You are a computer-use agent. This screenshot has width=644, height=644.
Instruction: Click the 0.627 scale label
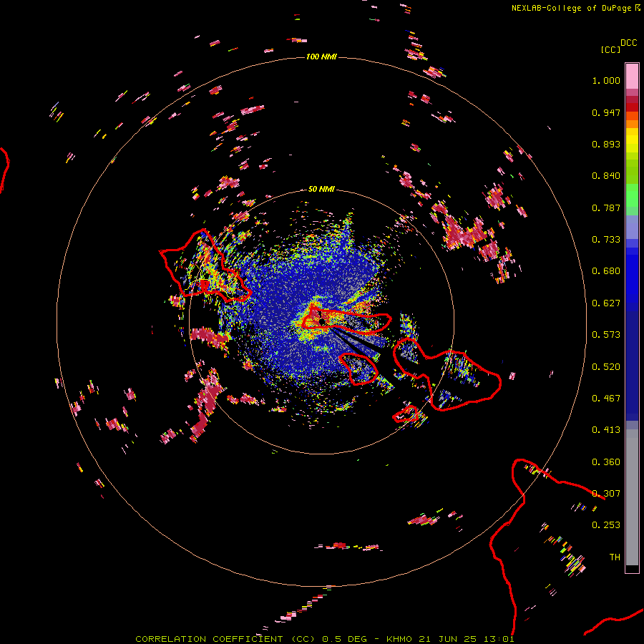point(606,303)
